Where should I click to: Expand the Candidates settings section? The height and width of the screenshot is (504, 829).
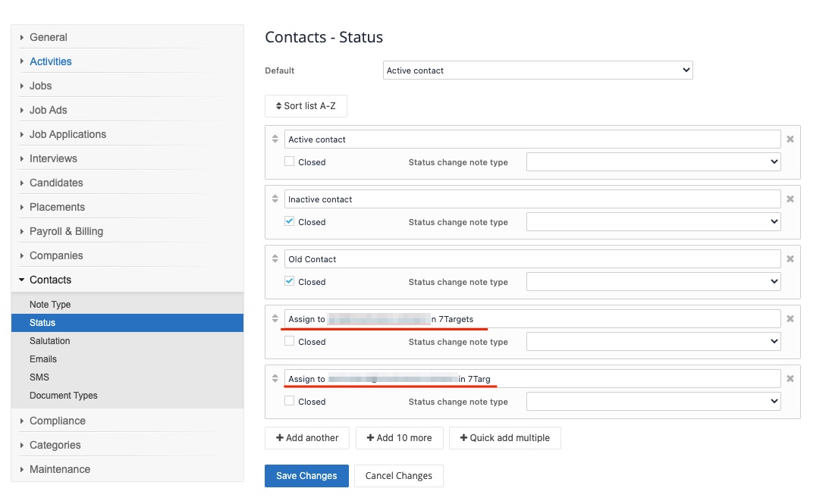pyautogui.click(x=56, y=183)
